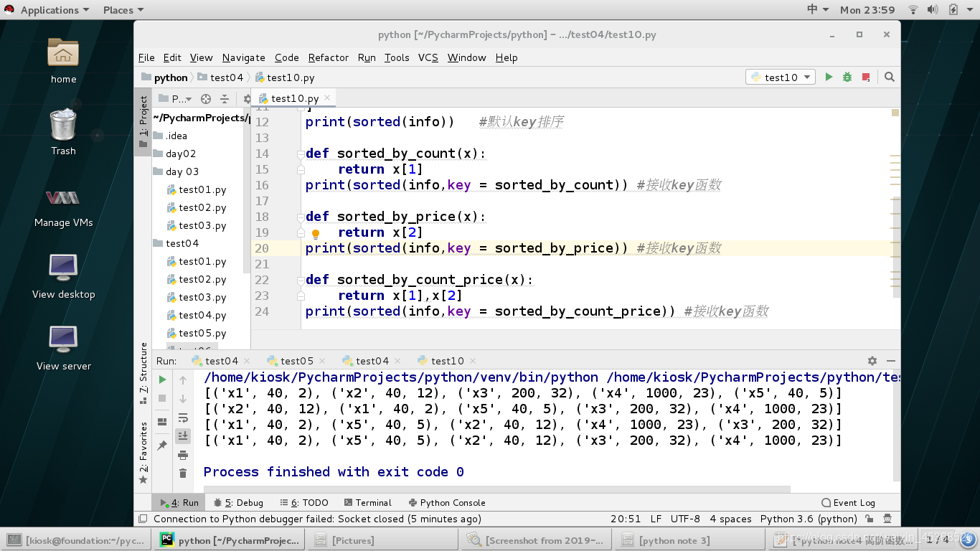This screenshot has height=551, width=980.
Task: Collapse the sorted_by_count function fold marker
Action: tap(301, 154)
